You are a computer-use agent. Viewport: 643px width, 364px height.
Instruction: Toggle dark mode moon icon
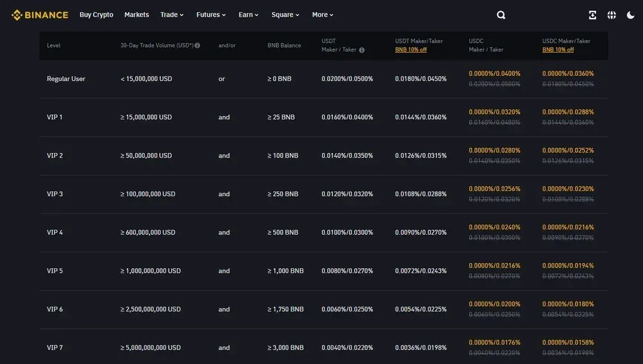(x=630, y=15)
